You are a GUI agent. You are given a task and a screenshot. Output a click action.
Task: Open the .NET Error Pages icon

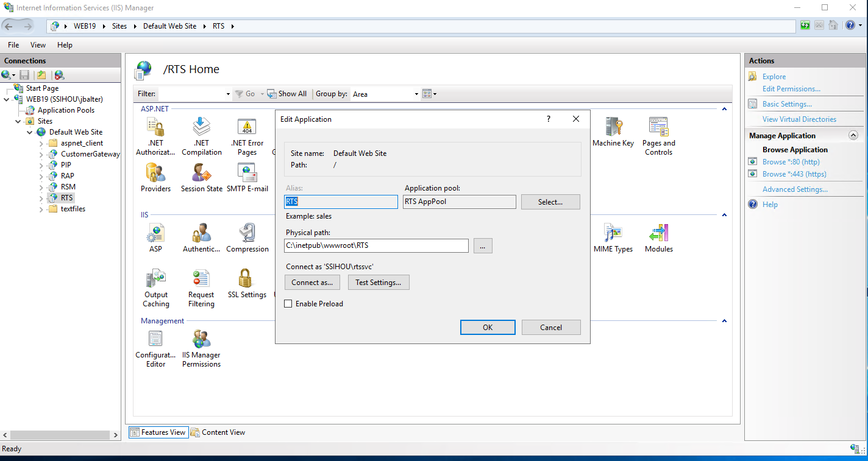247,127
